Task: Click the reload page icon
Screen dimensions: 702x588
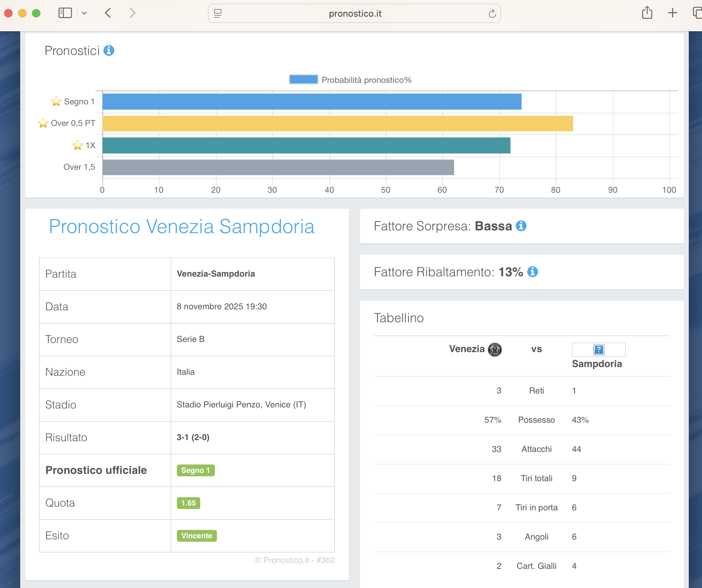Action: point(492,14)
